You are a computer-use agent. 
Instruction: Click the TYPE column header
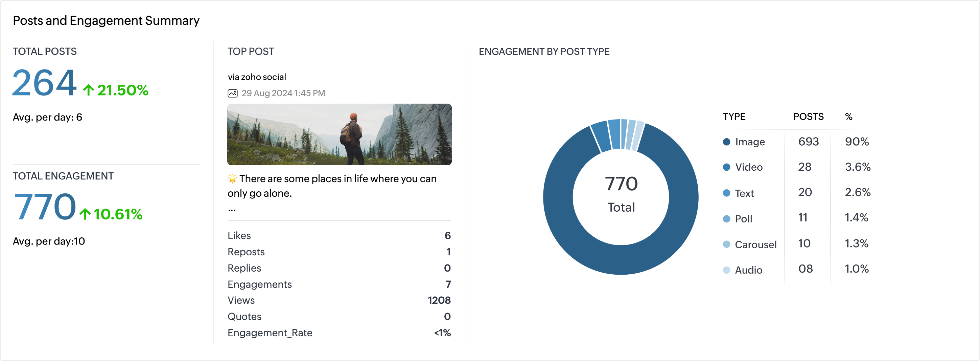734,116
